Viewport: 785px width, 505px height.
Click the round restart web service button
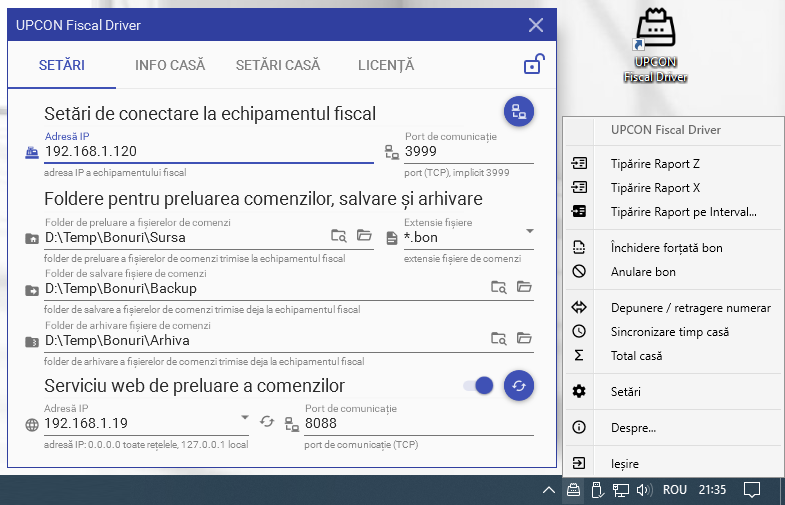519,385
